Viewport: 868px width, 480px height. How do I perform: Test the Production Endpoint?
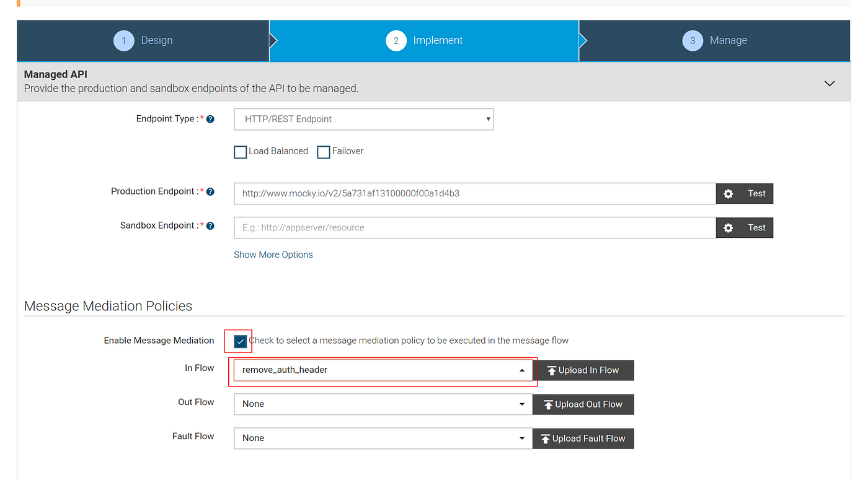757,193
